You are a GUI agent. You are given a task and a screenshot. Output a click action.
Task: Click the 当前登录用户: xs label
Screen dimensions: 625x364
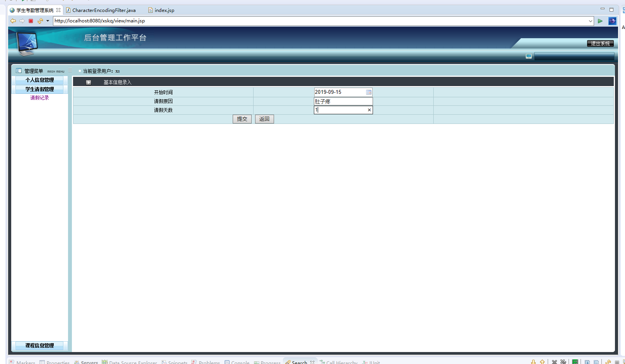pos(101,71)
